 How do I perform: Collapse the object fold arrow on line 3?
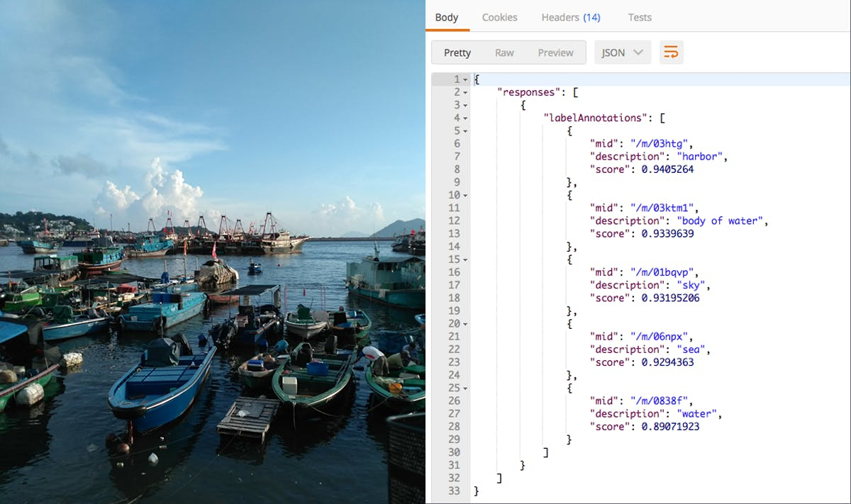pos(466,105)
